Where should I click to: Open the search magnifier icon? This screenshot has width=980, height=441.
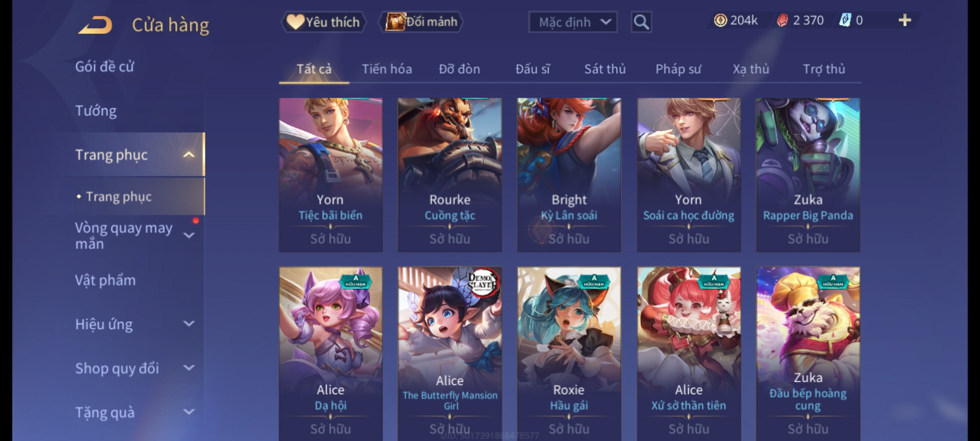[x=641, y=22]
